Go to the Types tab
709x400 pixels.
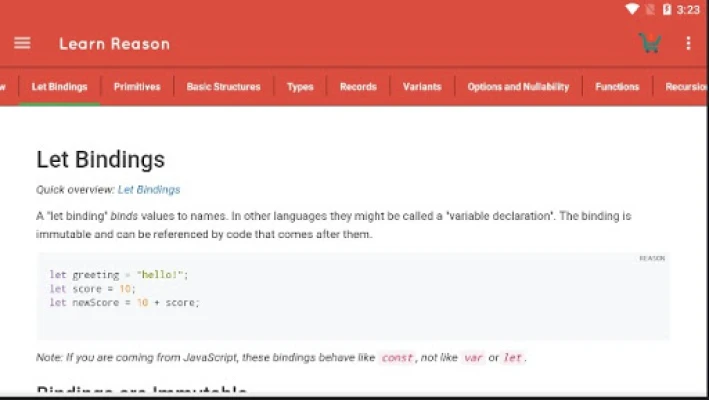[x=300, y=87]
